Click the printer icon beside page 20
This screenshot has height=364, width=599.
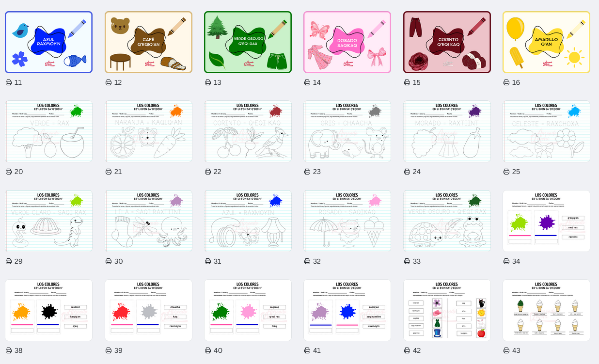coord(8,172)
